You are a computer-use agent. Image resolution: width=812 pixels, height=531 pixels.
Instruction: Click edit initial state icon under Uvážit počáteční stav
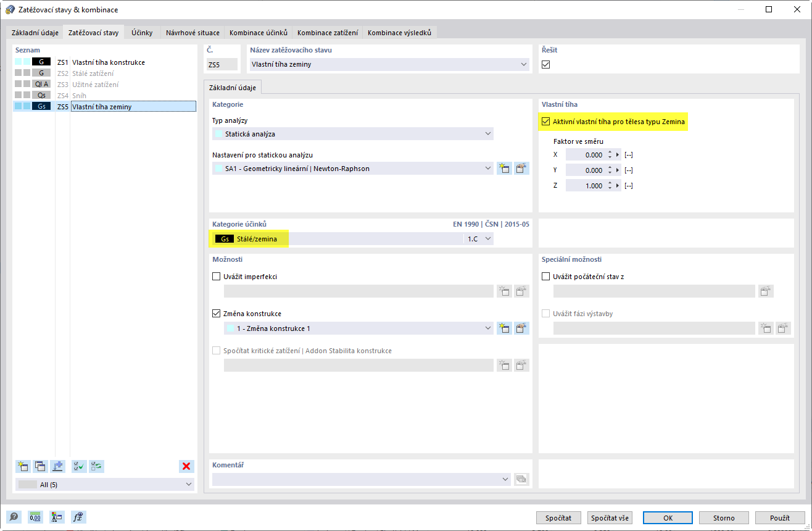click(x=766, y=291)
